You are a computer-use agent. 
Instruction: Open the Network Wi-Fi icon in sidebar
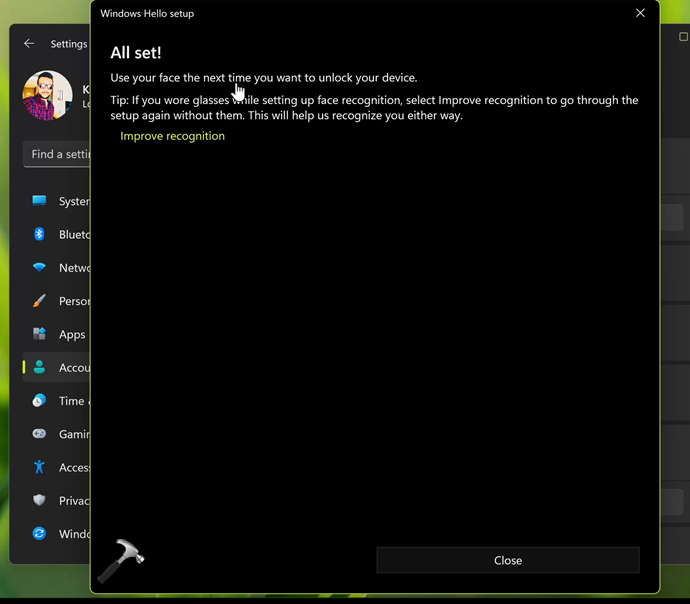[39, 267]
